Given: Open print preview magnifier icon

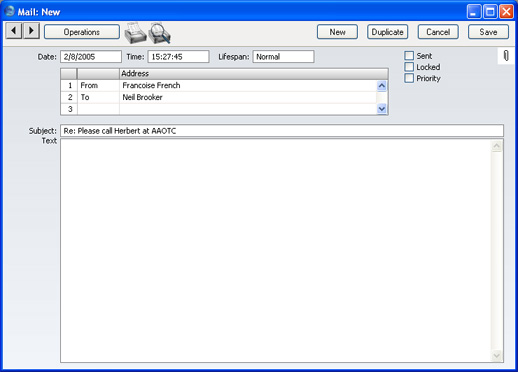Looking at the screenshot, I should (159, 33).
